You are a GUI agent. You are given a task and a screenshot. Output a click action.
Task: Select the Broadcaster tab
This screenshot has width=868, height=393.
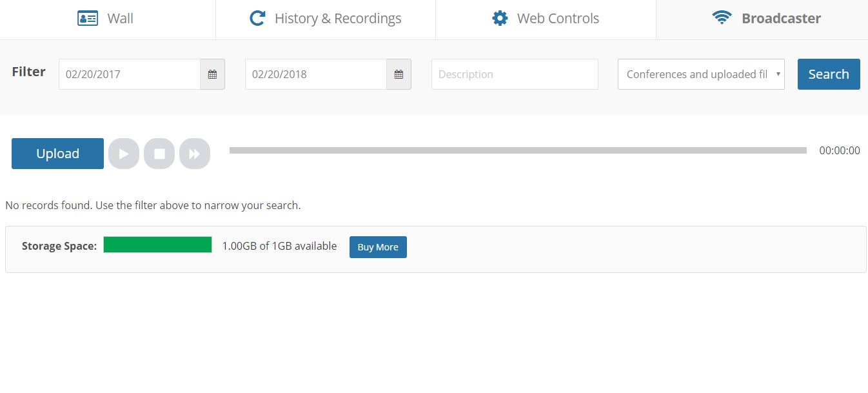click(781, 19)
